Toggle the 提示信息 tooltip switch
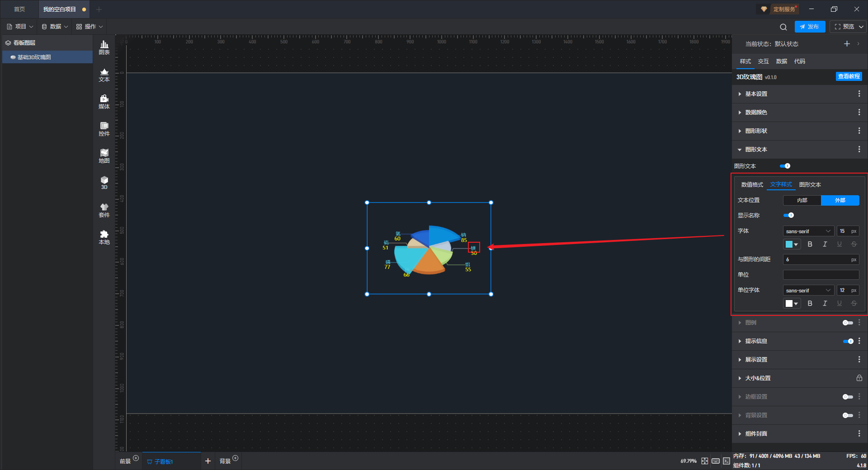The width and height of the screenshot is (868, 470). click(x=848, y=341)
